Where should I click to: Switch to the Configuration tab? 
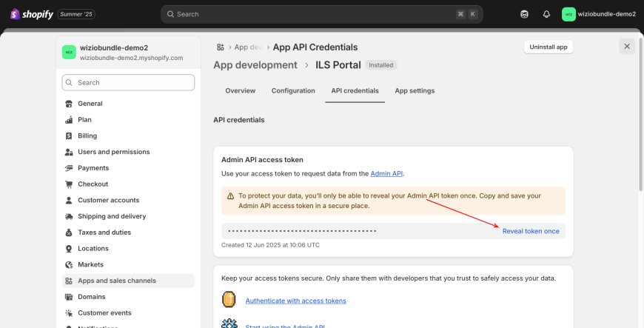293,91
